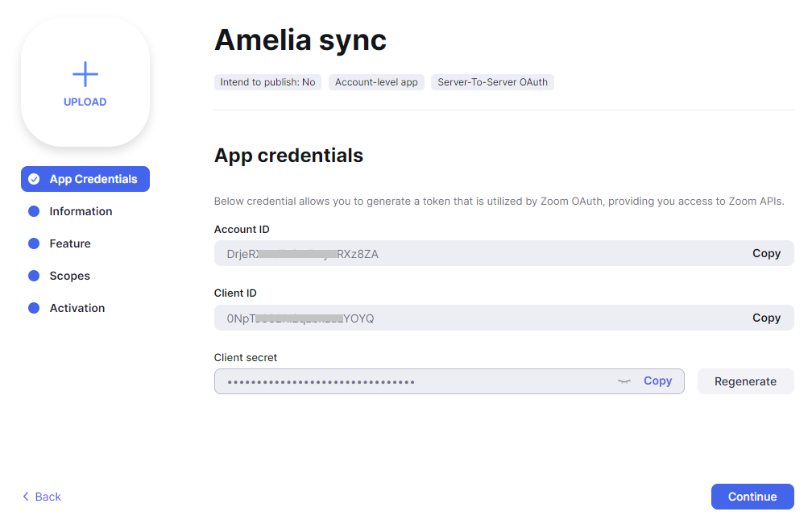The height and width of the screenshot is (520, 812).
Task: Show client secret with eye icon
Action: click(623, 381)
